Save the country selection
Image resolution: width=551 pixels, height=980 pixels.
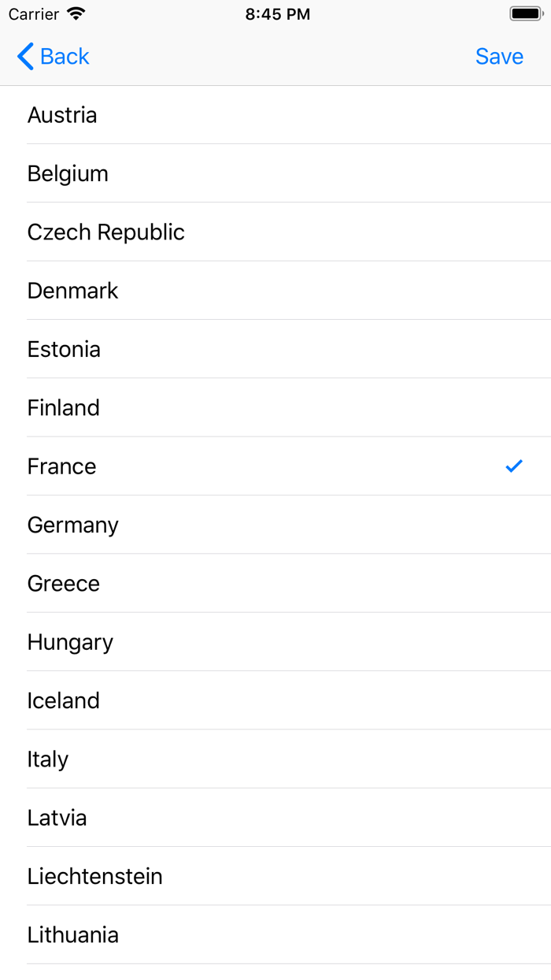499,56
